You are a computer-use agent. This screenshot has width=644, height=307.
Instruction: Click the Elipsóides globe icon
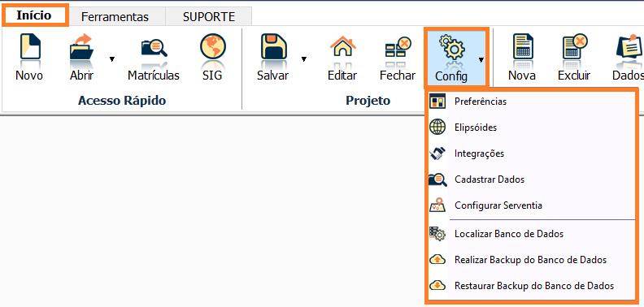pos(437,128)
